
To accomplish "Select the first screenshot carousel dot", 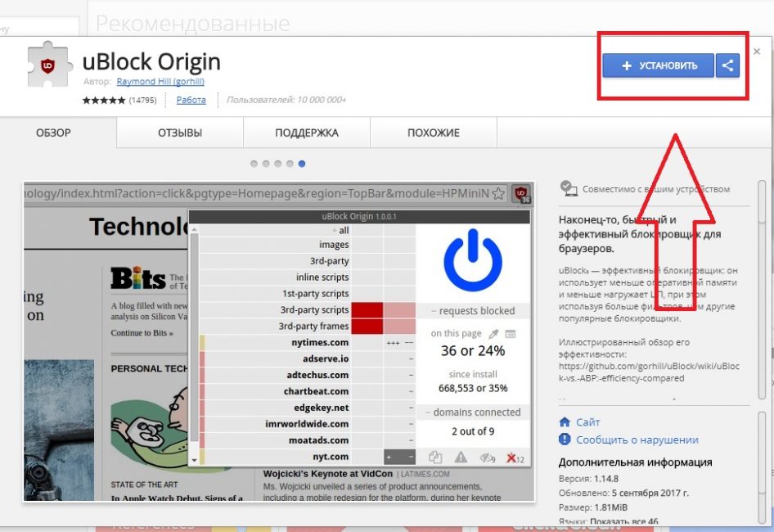I will click(254, 164).
